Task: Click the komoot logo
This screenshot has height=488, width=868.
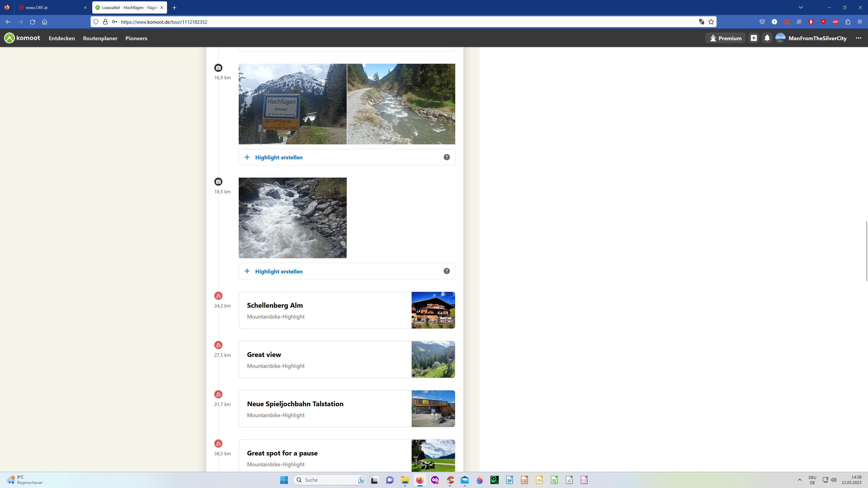Action: coord(22,38)
